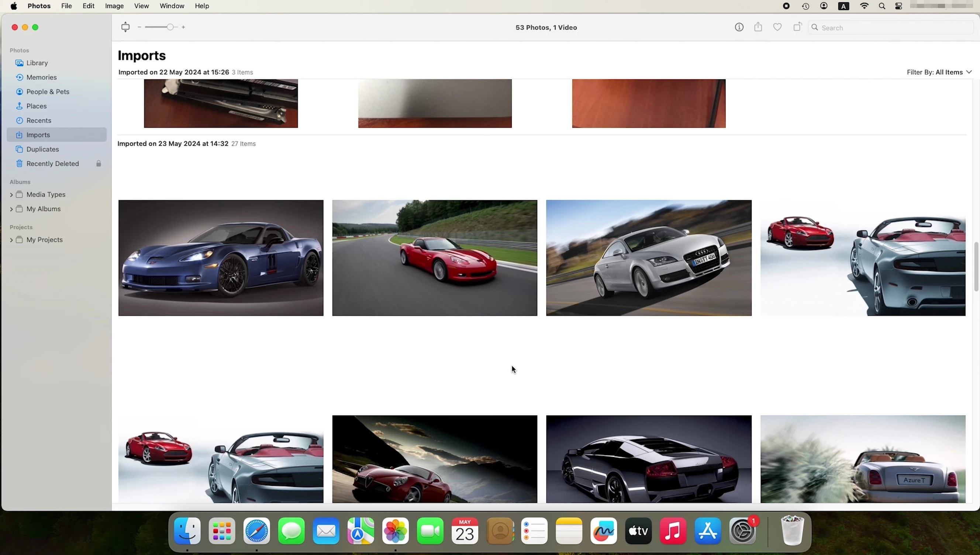Click the keyboard input source A icon
This screenshot has width=980, height=555.
(843, 6)
